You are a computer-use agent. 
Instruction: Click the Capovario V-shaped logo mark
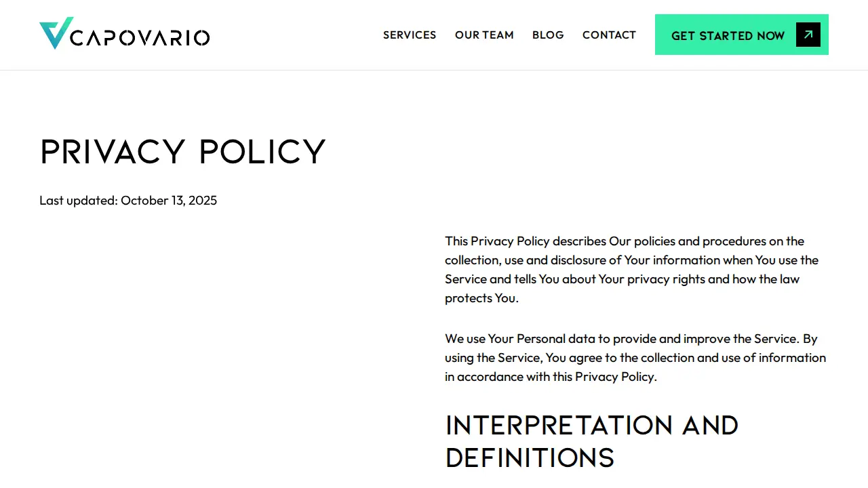coord(56,33)
